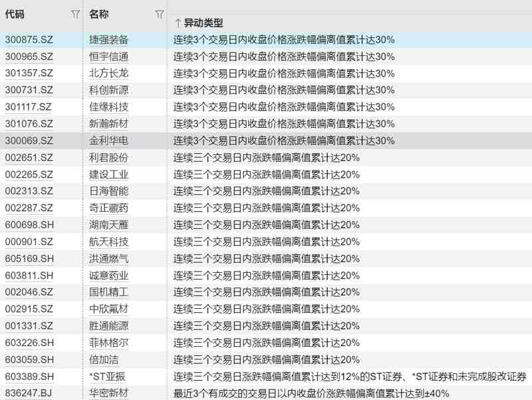532x400 pixels.
Task: Click the 代码 column header
Action: click(x=27, y=14)
